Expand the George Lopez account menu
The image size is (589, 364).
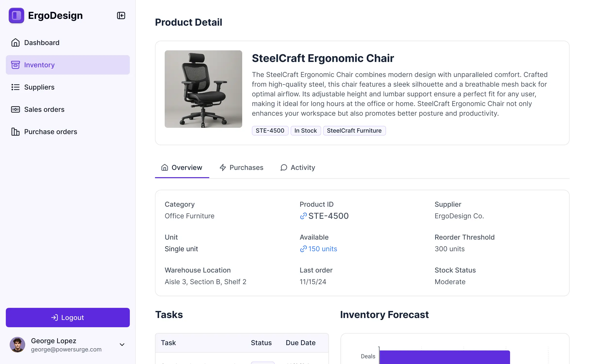click(x=122, y=345)
